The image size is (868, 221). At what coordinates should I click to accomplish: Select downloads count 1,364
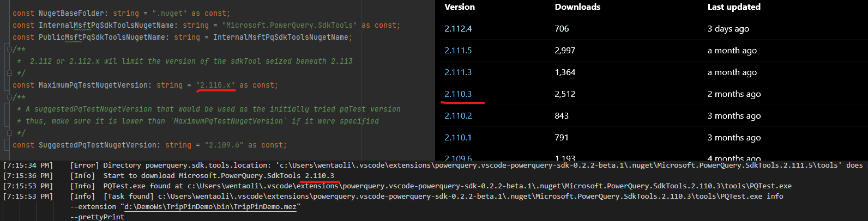click(565, 72)
